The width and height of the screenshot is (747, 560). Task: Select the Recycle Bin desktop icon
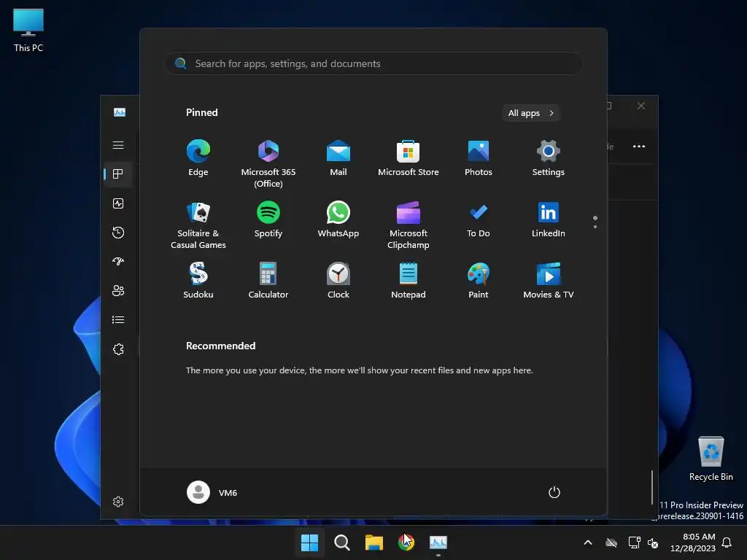point(711,458)
